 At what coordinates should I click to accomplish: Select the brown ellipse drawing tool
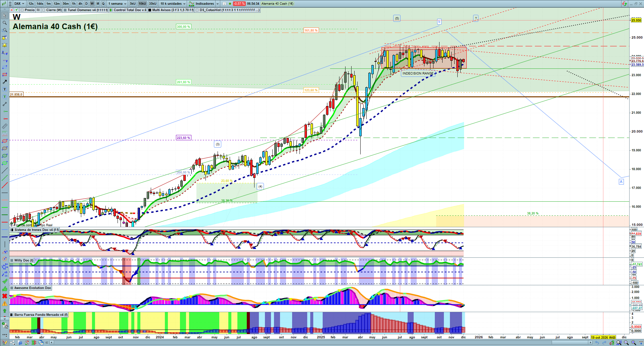point(5,149)
